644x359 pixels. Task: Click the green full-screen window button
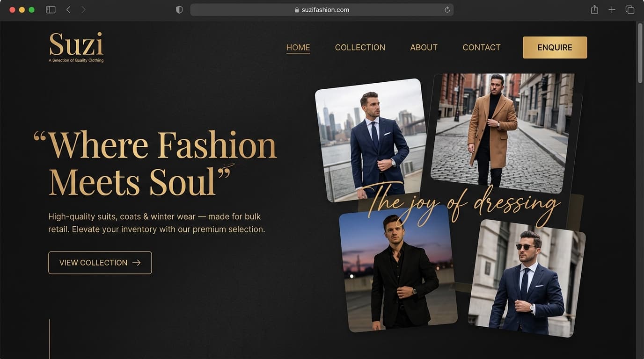pyautogui.click(x=32, y=10)
